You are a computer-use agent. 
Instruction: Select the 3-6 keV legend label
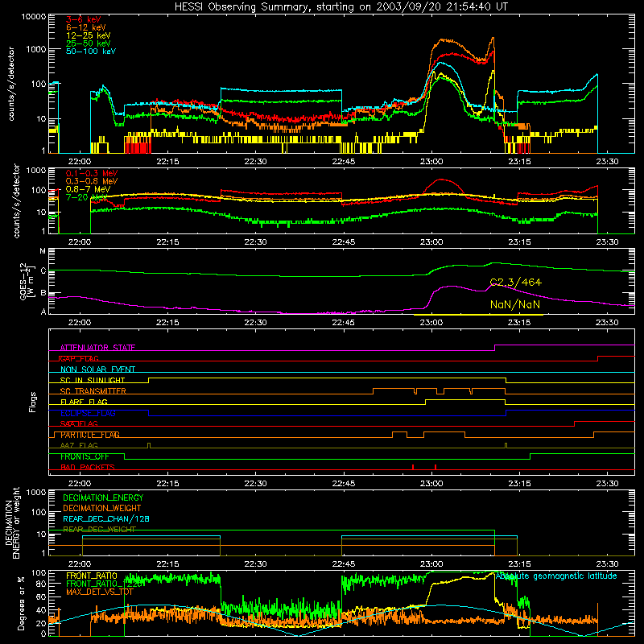(84, 19)
